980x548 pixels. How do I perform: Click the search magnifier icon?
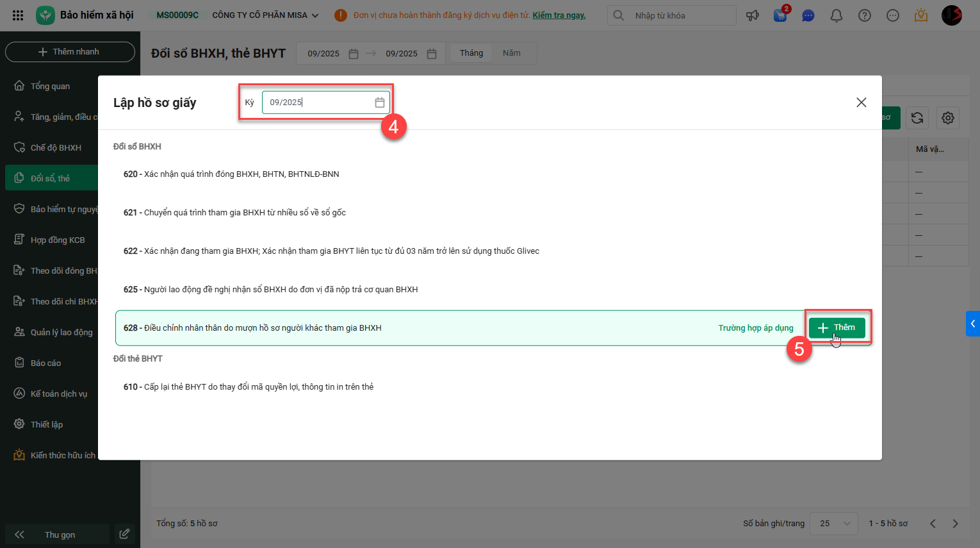point(619,15)
